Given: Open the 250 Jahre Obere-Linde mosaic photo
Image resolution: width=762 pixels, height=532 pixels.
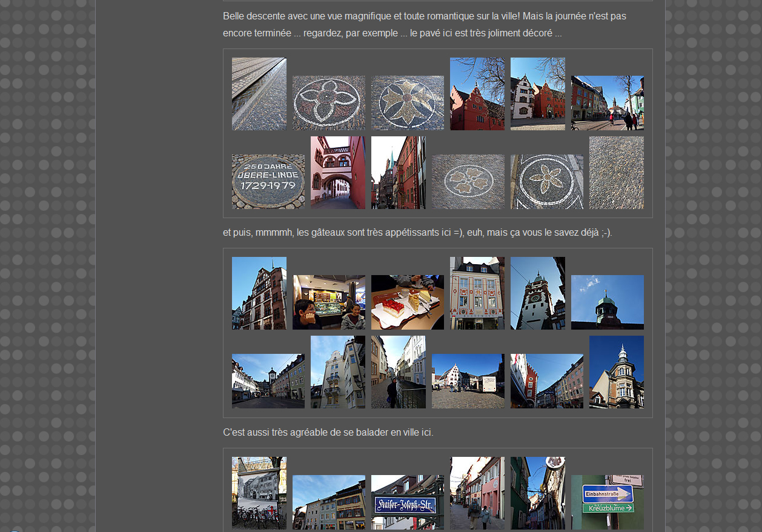Looking at the screenshot, I should [268, 181].
